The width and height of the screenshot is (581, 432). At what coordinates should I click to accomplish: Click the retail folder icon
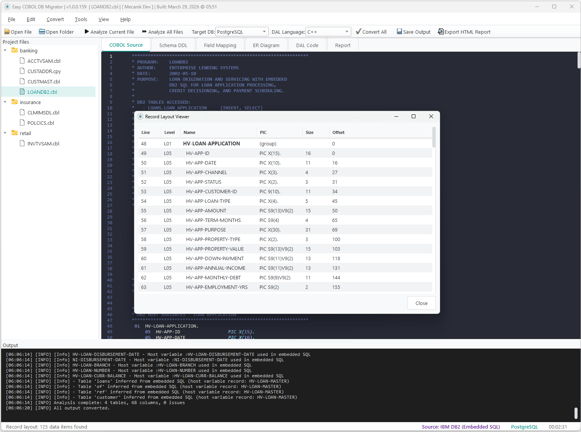click(x=14, y=133)
